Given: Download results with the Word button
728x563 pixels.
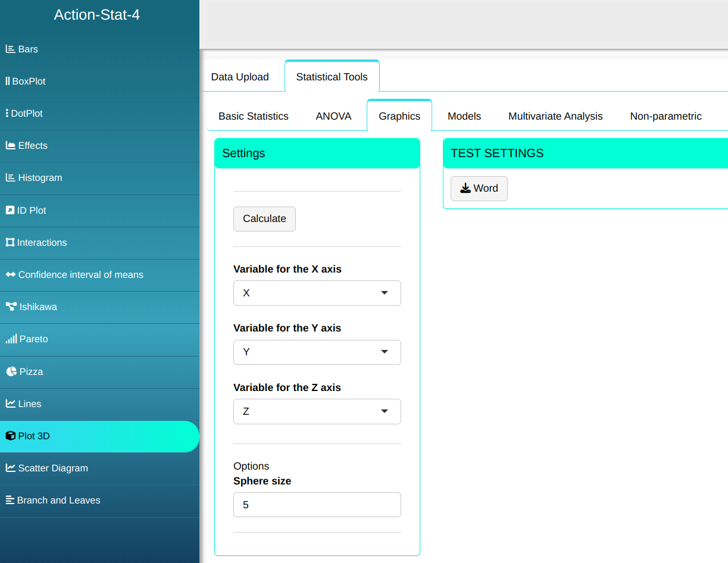Looking at the screenshot, I should point(479,189).
